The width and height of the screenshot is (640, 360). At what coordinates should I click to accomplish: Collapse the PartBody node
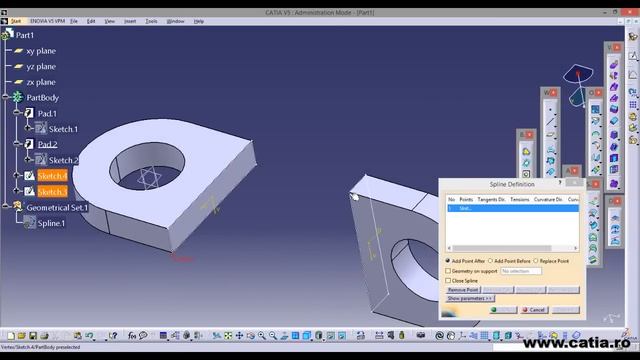[5, 97]
